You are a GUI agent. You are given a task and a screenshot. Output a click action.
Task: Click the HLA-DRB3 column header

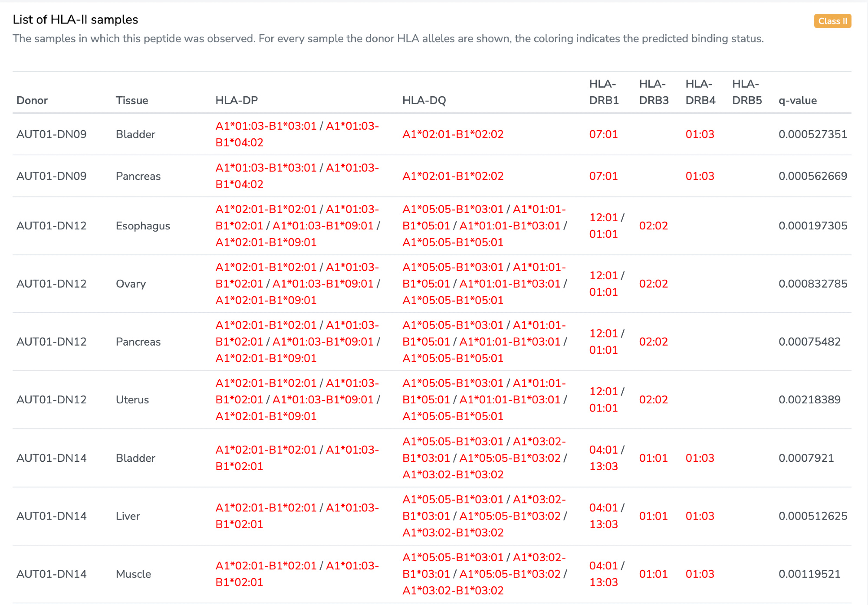point(654,92)
